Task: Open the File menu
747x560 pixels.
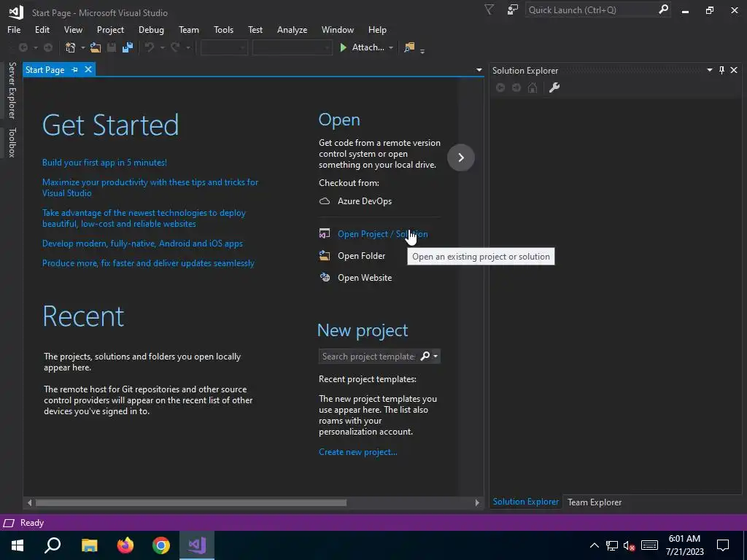Action: coord(14,29)
